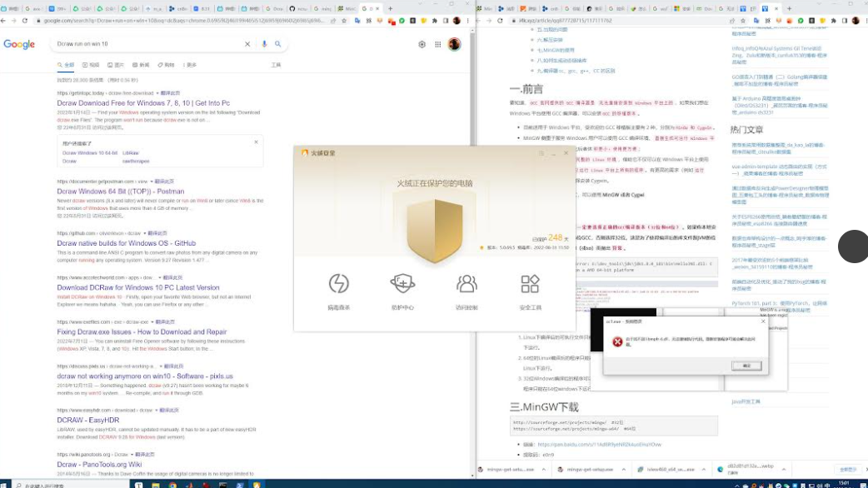868x488 pixels.
Task: Open new tab in right Chrome window
Action: pos(790,8)
